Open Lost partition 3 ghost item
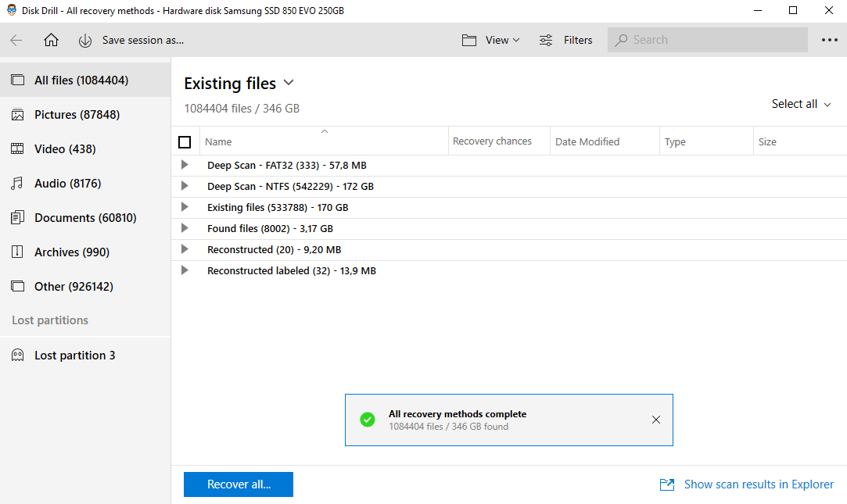847x504 pixels. click(x=74, y=356)
